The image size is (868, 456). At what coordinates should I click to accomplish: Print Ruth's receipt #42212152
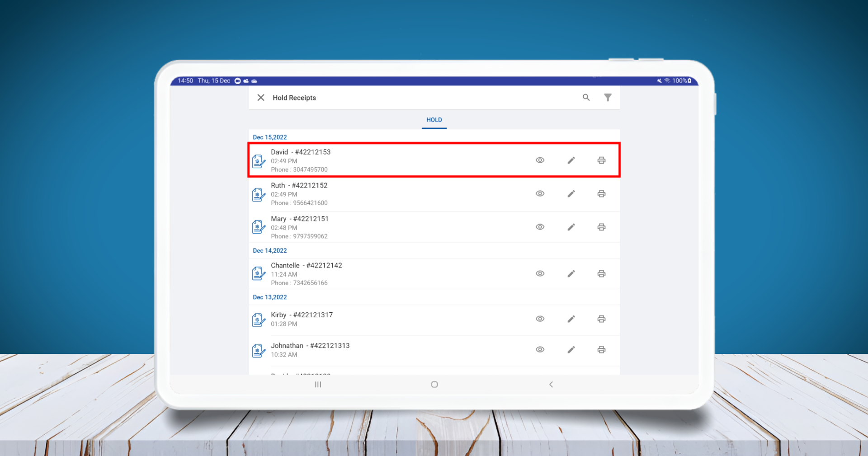(x=601, y=194)
